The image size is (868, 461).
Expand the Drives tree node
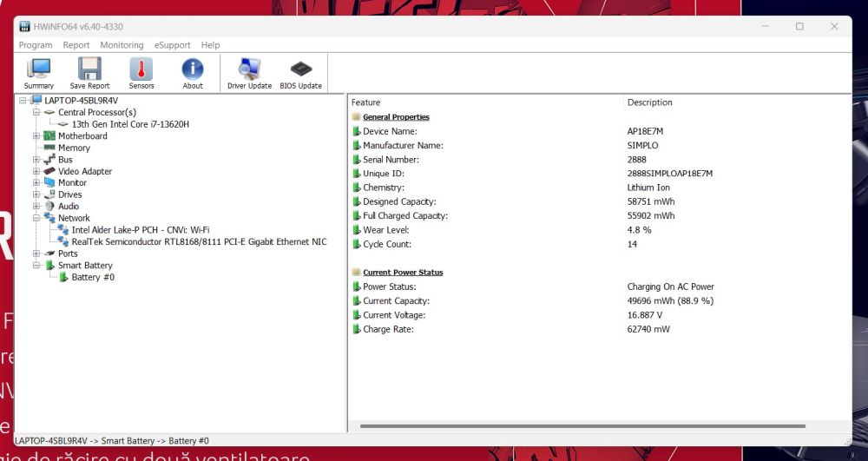[x=36, y=195]
